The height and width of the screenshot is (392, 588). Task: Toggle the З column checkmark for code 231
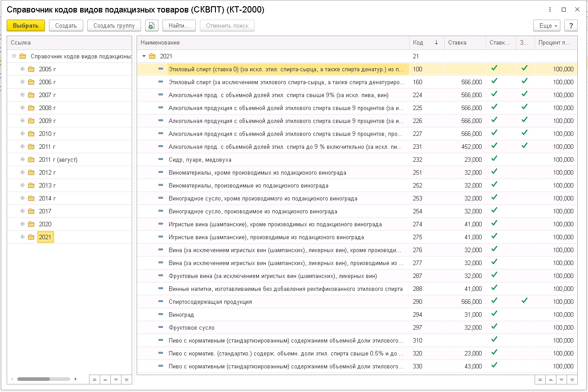point(524,146)
